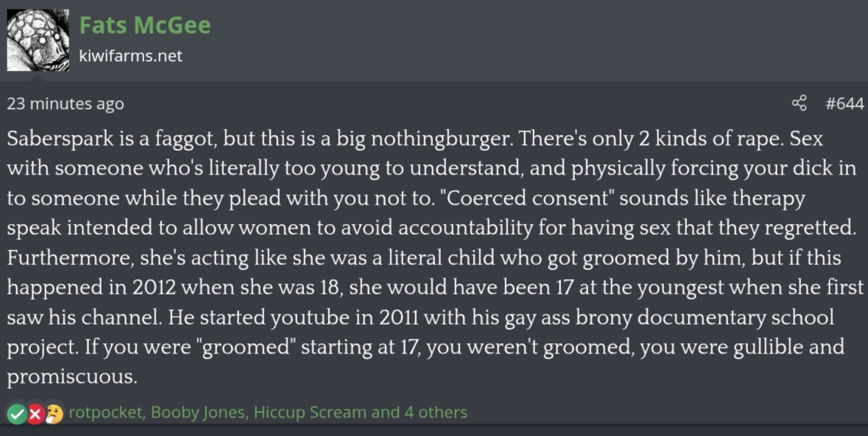Click the share icon beside post number

(x=799, y=103)
